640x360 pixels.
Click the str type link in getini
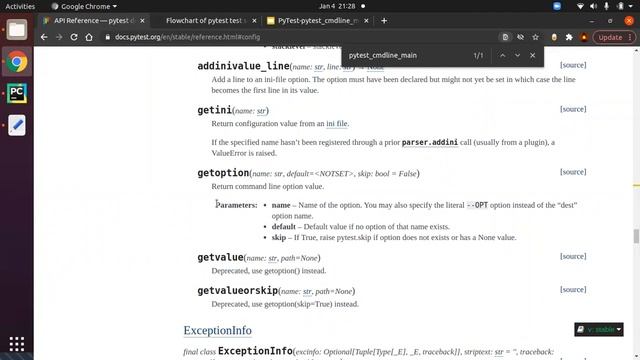[261, 111]
